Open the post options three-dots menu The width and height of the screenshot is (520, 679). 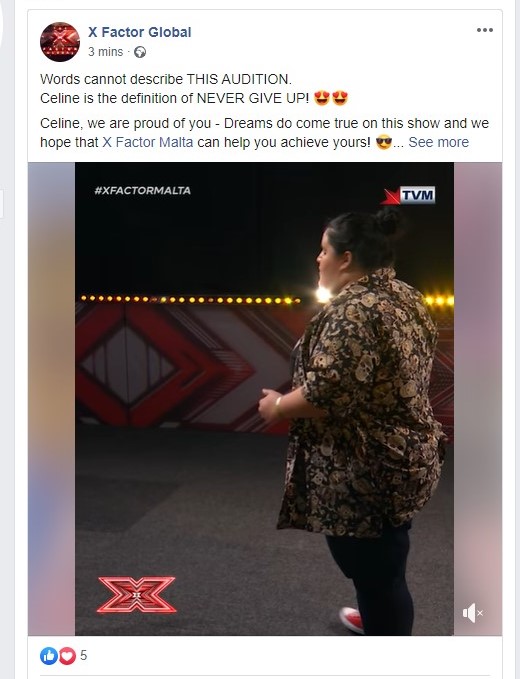[484, 30]
